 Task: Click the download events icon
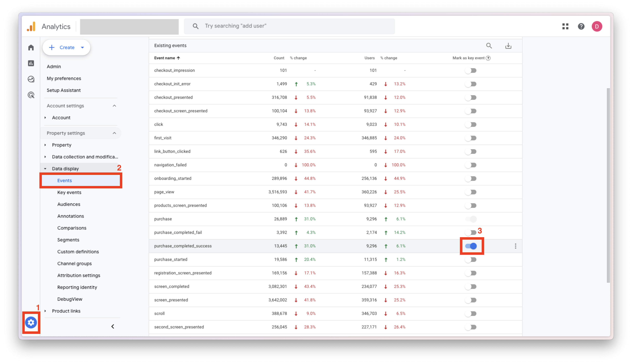(508, 46)
